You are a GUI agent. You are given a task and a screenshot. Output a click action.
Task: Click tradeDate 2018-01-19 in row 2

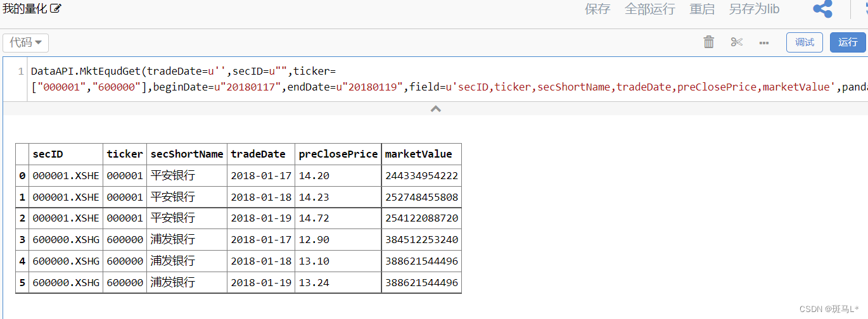point(261,218)
